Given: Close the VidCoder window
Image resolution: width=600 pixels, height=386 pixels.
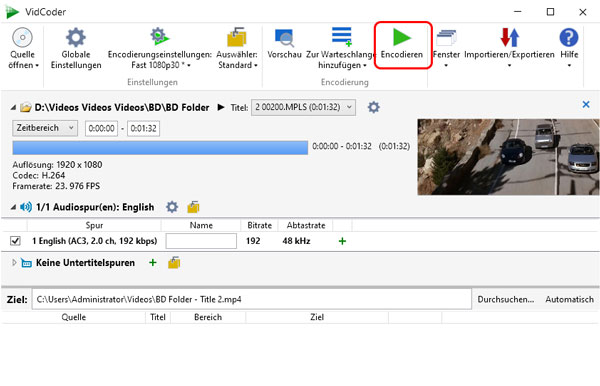Looking at the screenshot, I should [x=582, y=12].
